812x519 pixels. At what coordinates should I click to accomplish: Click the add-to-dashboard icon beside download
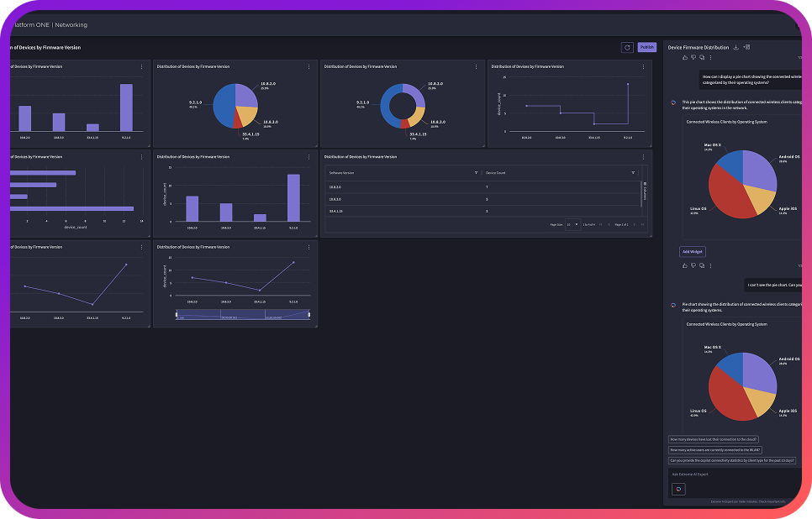click(x=747, y=47)
